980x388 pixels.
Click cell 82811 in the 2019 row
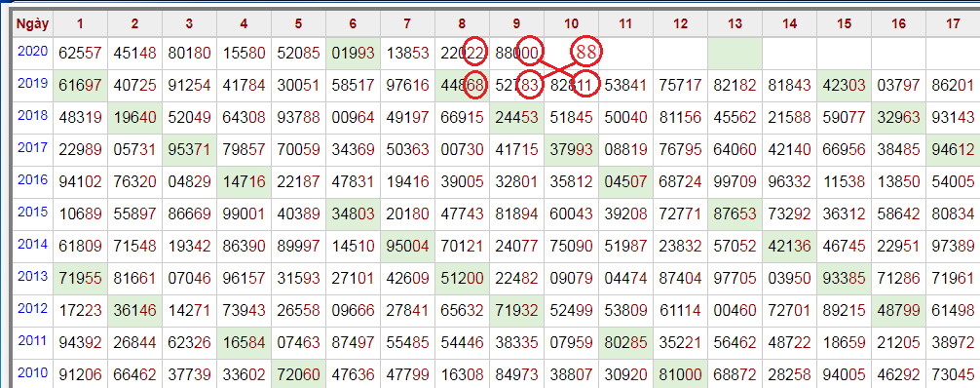point(571,86)
